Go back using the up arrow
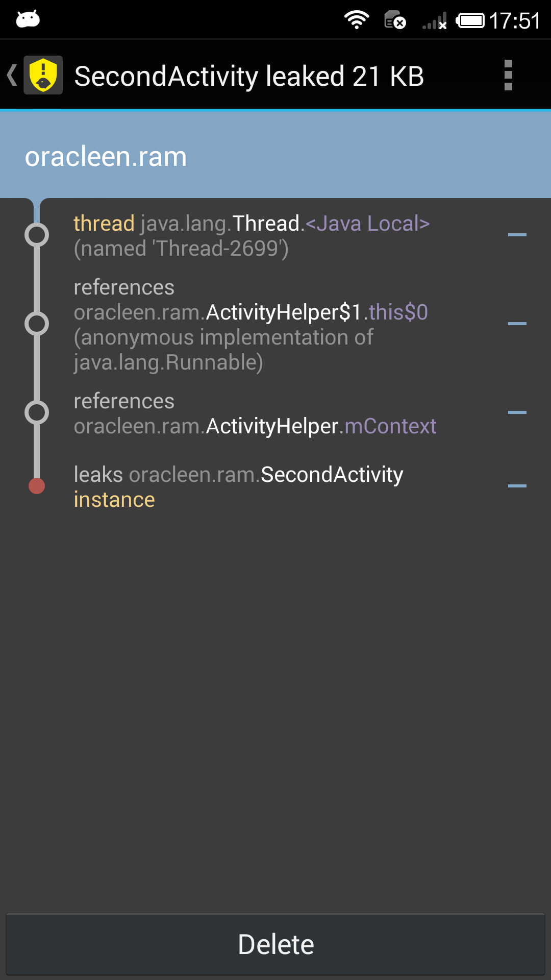The height and width of the screenshot is (980, 551). (12, 76)
